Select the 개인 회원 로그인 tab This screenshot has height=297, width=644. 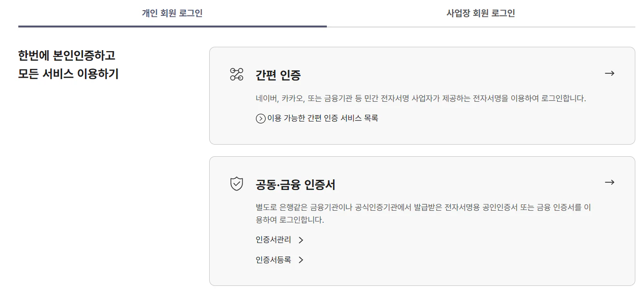tap(172, 13)
